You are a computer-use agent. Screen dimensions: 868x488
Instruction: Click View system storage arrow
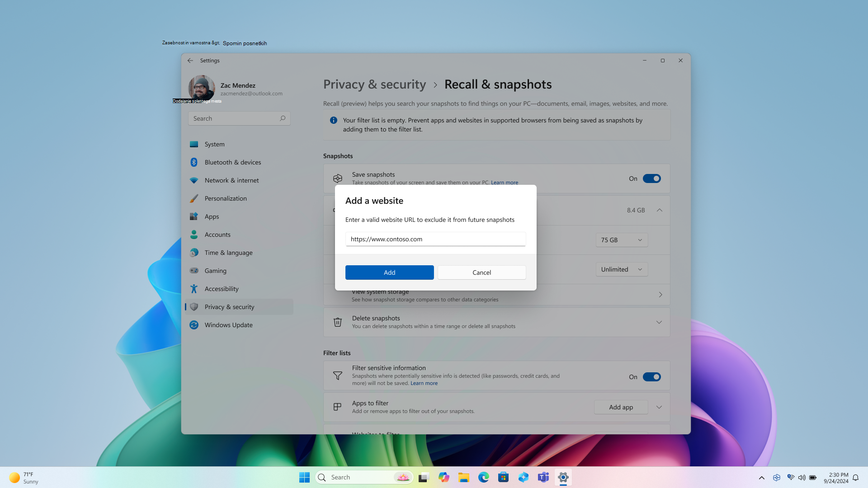(660, 294)
